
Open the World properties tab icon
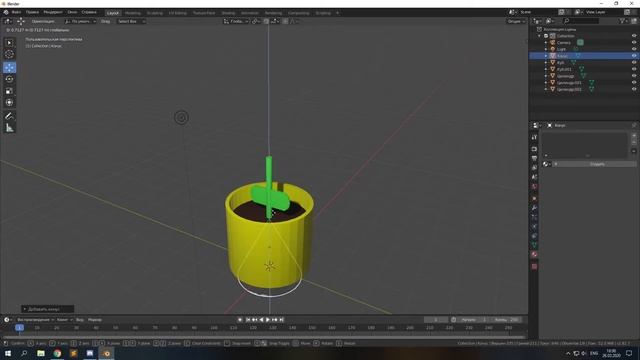pyautogui.click(x=534, y=187)
